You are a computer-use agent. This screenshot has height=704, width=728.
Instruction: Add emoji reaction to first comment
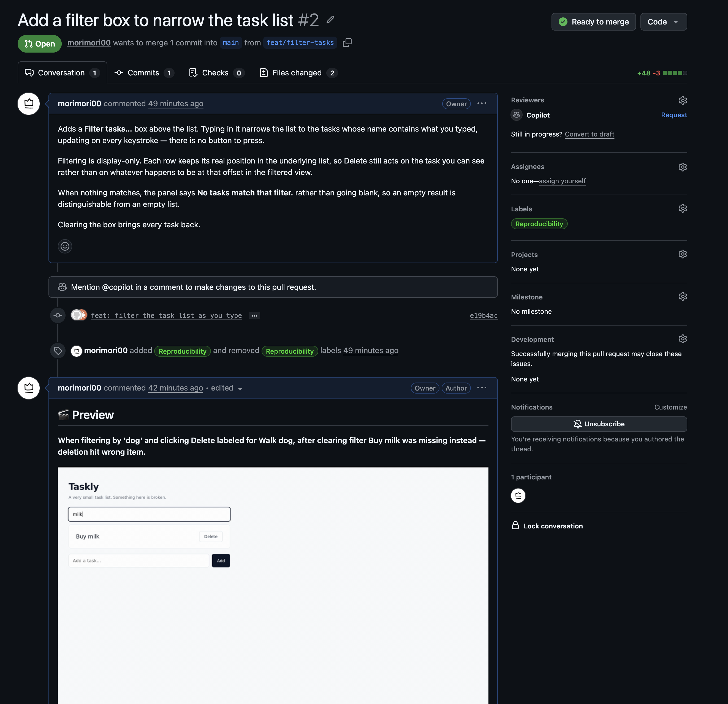pyautogui.click(x=65, y=246)
